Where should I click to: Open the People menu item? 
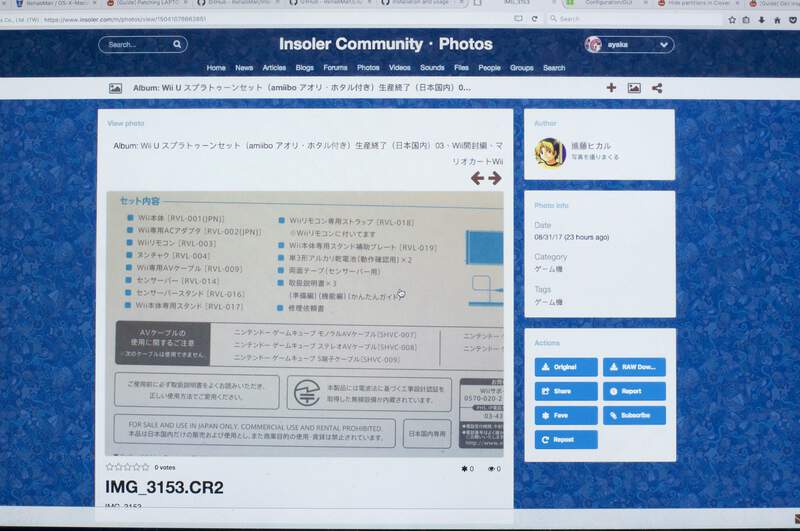pyautogui.click(x=489, y=67)
